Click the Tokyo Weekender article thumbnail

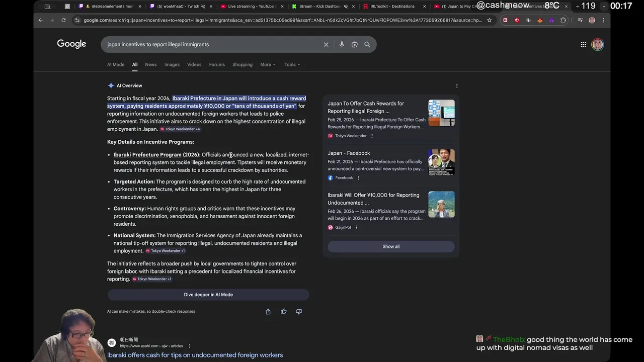point(441,113)
